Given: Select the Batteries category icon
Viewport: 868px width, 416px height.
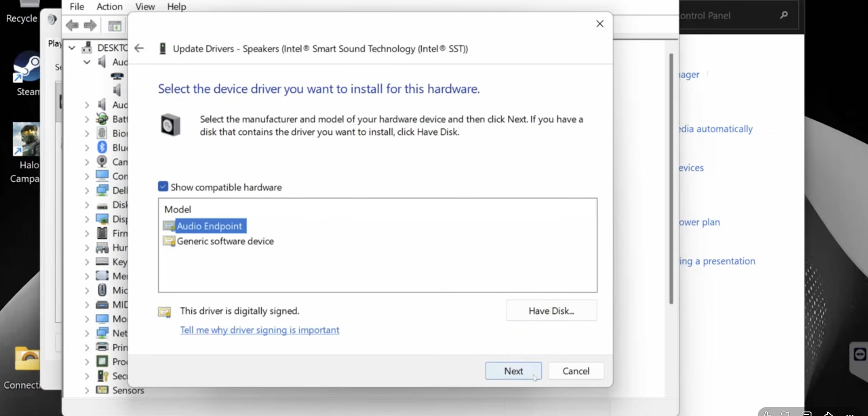Looking at the screenshot, I should (102, 118).
